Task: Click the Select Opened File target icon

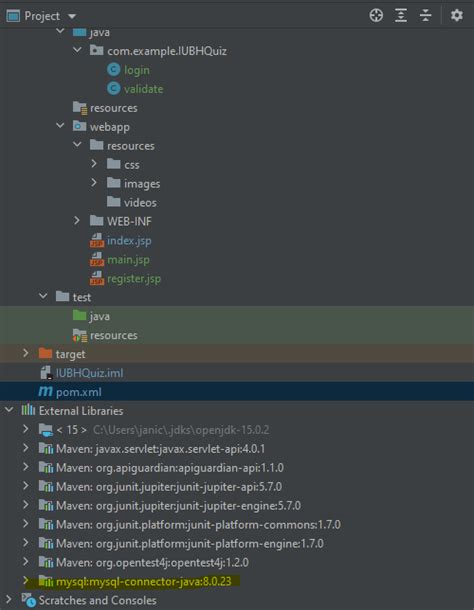Action: point(376,16)
